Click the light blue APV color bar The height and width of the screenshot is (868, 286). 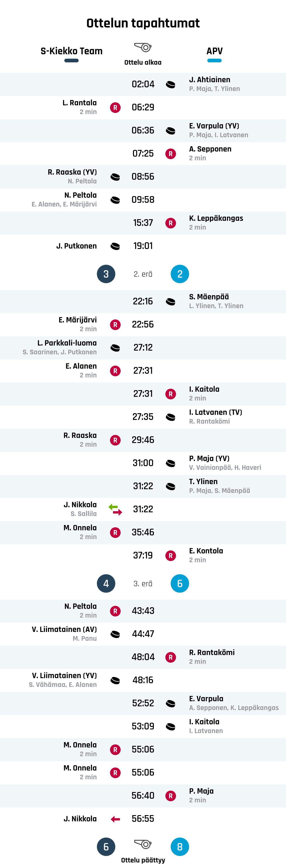point(214,61)
